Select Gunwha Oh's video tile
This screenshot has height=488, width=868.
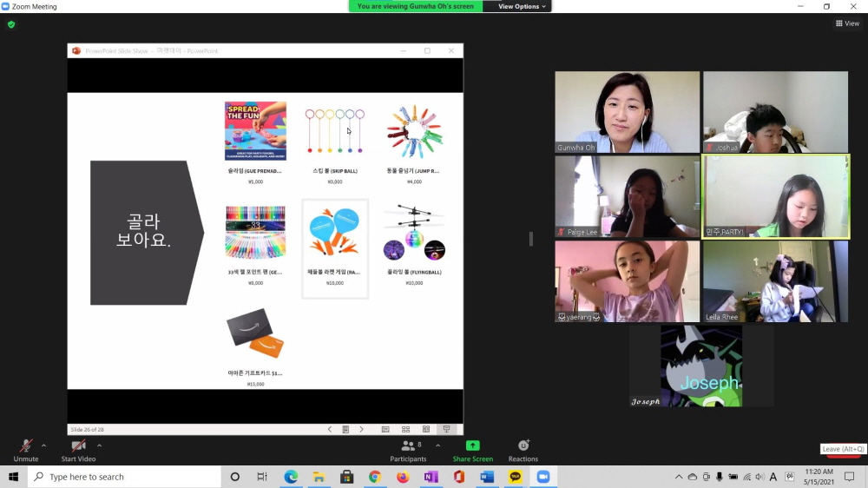[627, 112]
